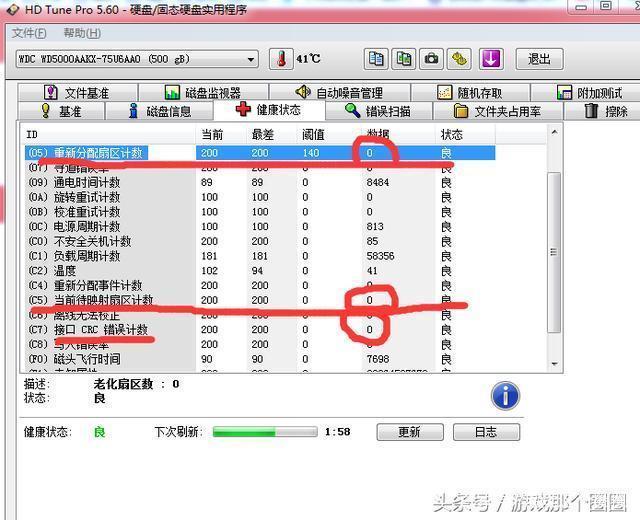The height and width of the screenshot is (520, 640).
Task: Click the 813 data value
Action: tap(375, 227)
